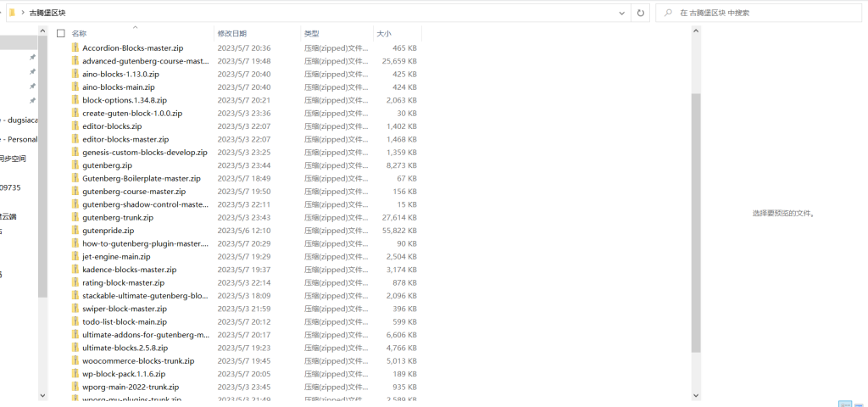Expand the breadcrumb chevron before 古腾堡区块
The image size is (868, 407).
coord(23,13)
